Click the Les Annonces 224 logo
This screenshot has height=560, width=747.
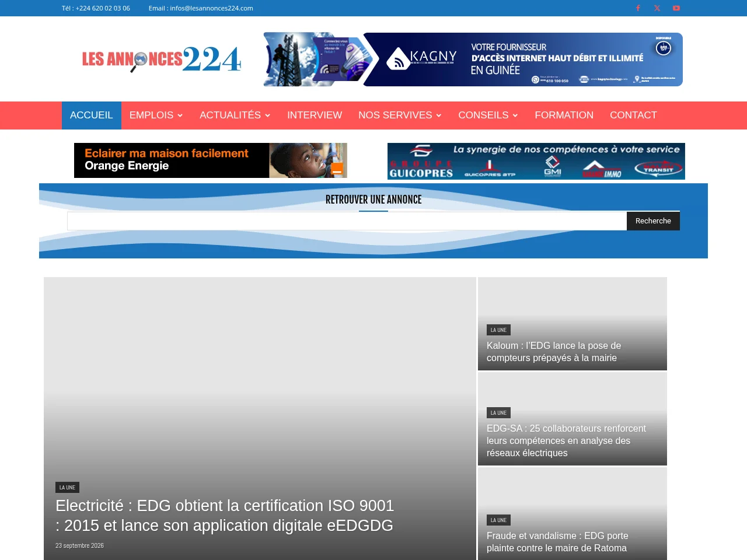(162, 59)
